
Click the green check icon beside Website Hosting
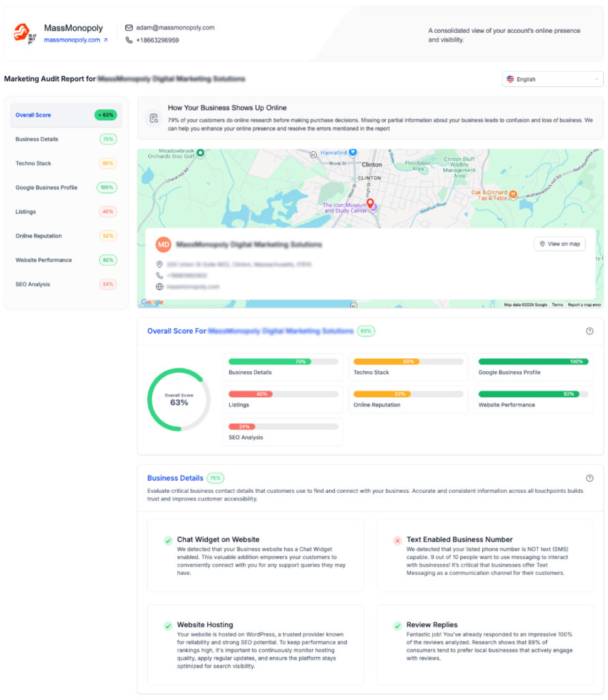point(168,626)
